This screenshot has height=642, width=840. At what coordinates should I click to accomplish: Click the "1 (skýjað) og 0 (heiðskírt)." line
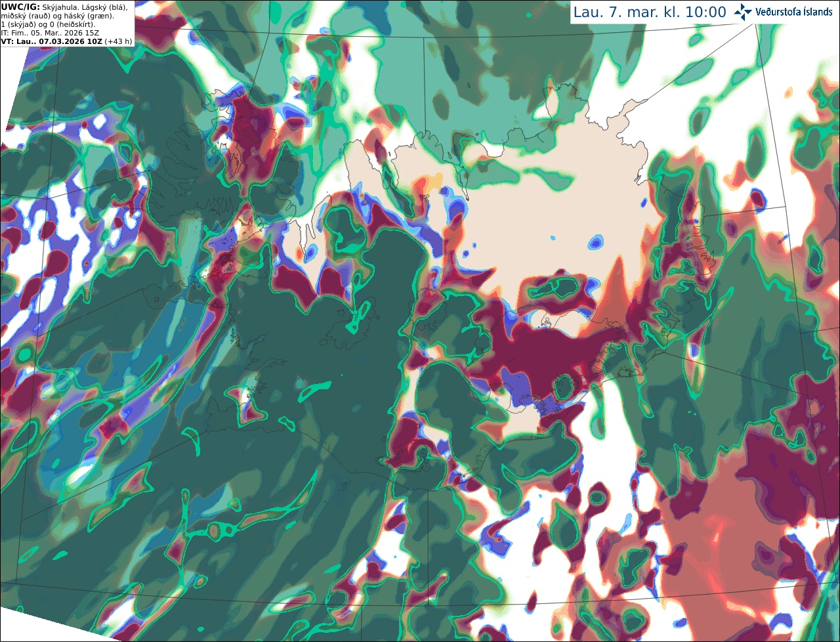(48, 24)
